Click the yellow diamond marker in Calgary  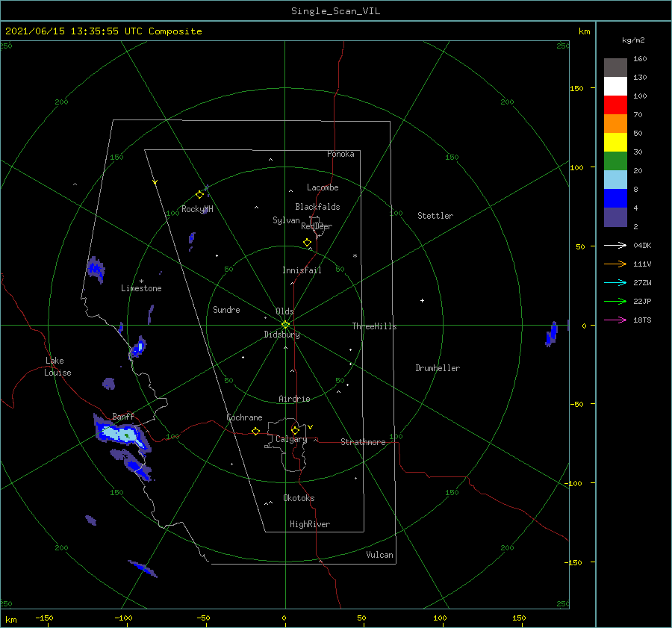(295, 430)
